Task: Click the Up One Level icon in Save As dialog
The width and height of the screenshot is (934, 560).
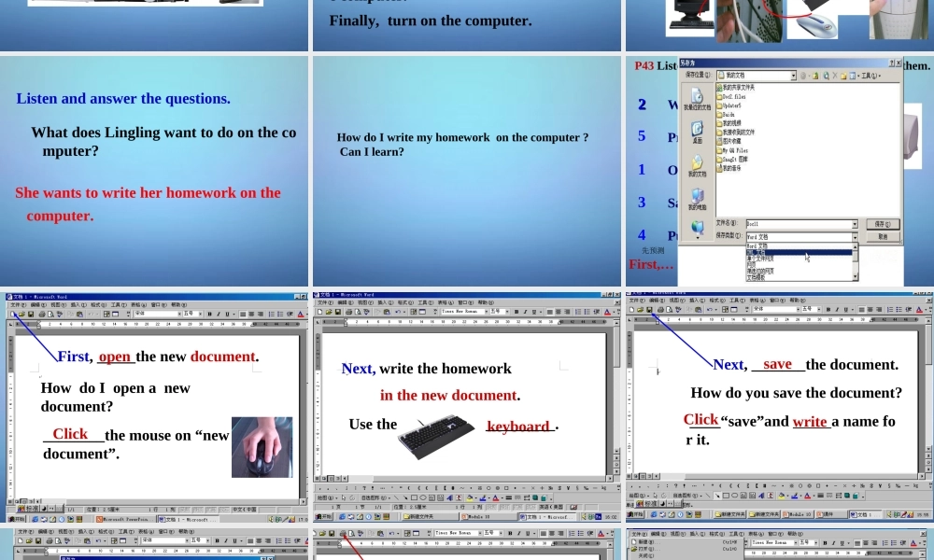Action: pos(814,75)
